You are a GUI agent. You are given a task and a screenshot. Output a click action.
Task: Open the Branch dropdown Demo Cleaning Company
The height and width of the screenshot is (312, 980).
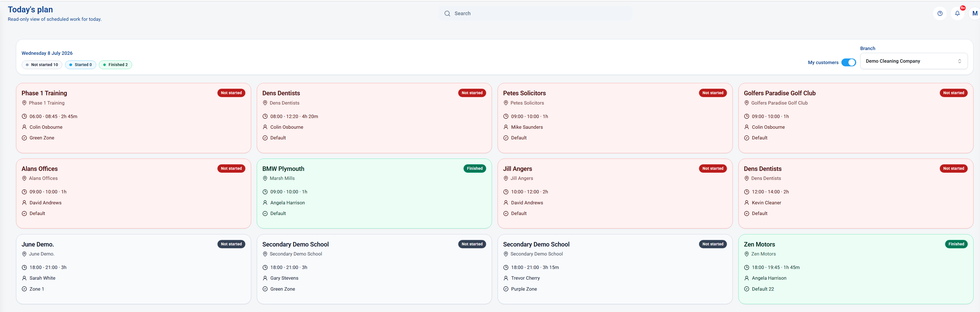pos(913,61)
